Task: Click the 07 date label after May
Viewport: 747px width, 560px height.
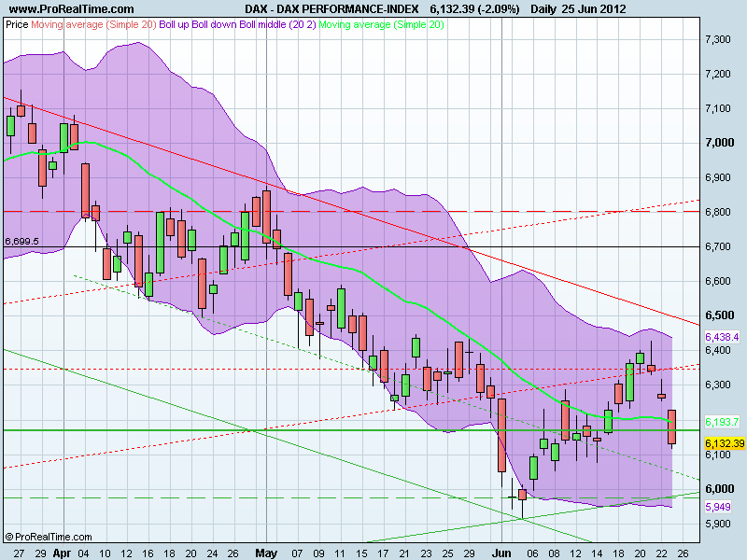Action: click(297, 553)
